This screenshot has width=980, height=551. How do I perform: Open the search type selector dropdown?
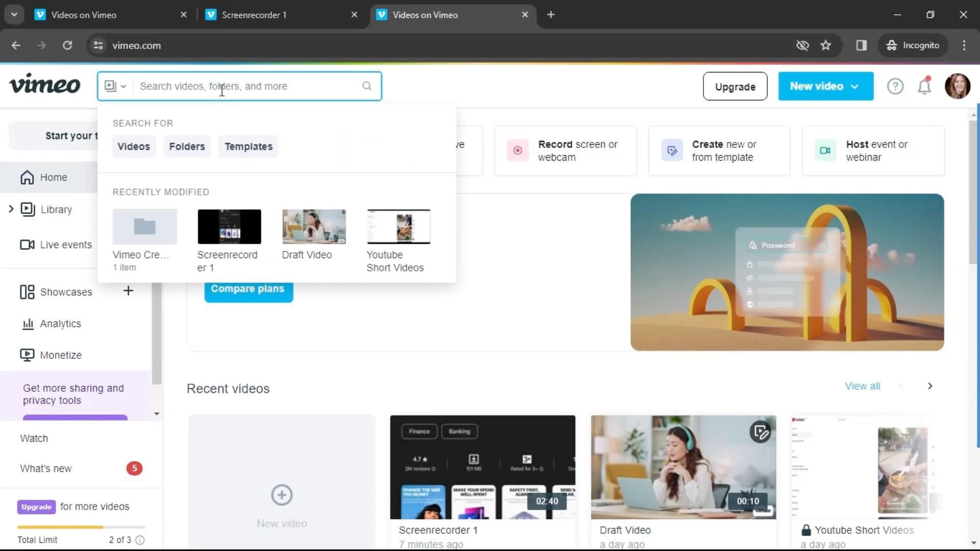coord(115,86)
